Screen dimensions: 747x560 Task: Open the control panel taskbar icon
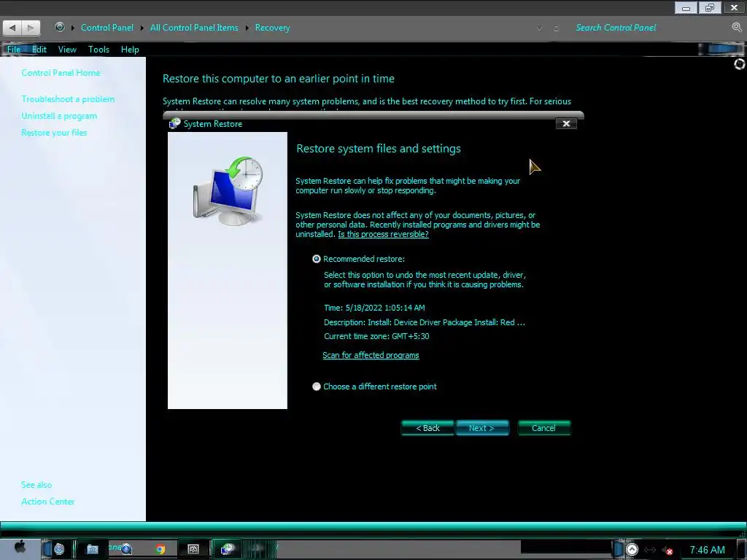[x=193, y=549]
